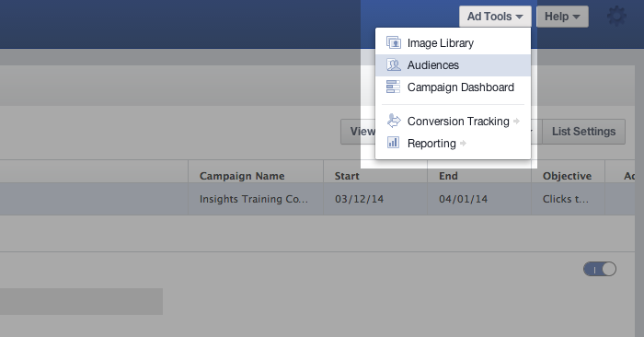The height and width of the screenshot is (337, 644).
Task: Open Reporting from the Ad Tools menu
Action: 453,144
